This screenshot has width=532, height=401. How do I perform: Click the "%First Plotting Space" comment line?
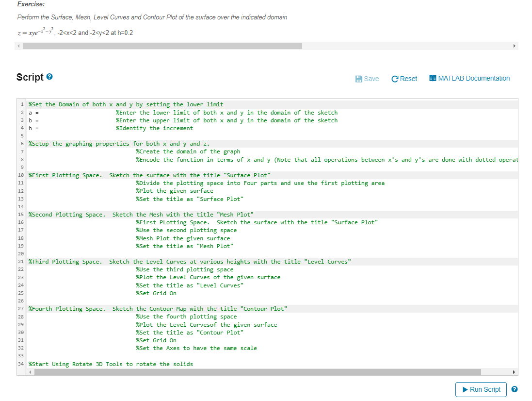[150, 175]
